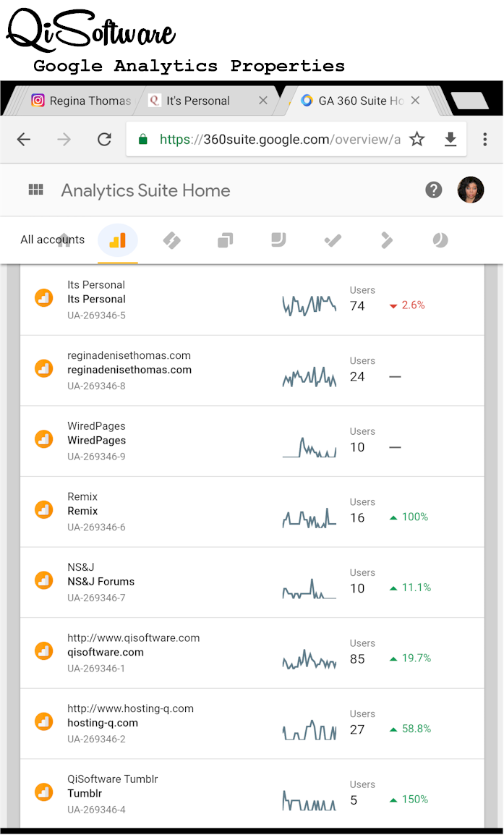Select the Audience Center pie product icon
This screenshot has height=835, width=504.
[440, 240]
